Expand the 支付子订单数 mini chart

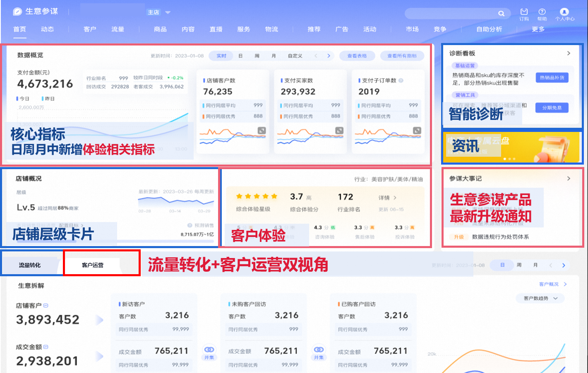click(x=417, y=131)
